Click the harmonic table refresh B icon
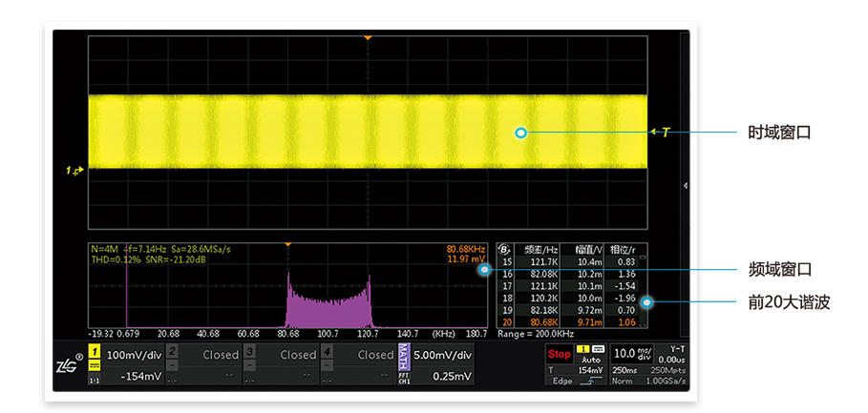Image resolution: width=868 pixels, height=413 pixels. [x=504, y=251]
